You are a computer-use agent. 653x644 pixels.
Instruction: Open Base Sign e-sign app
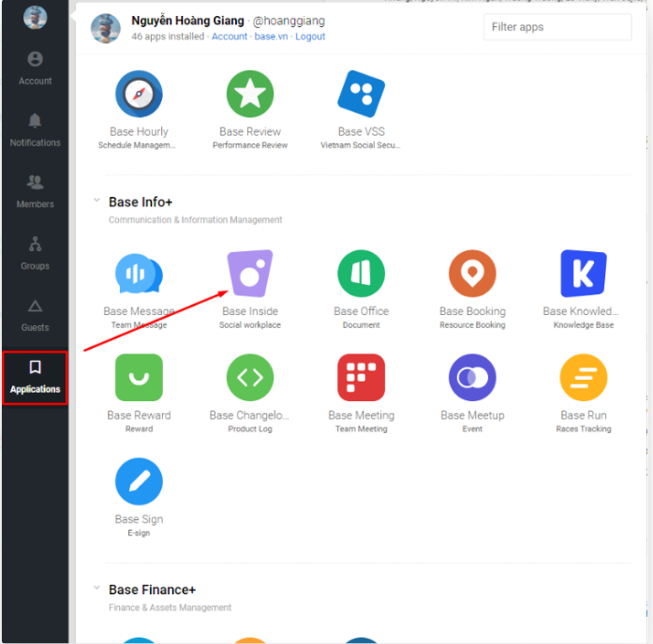point(139,482)
